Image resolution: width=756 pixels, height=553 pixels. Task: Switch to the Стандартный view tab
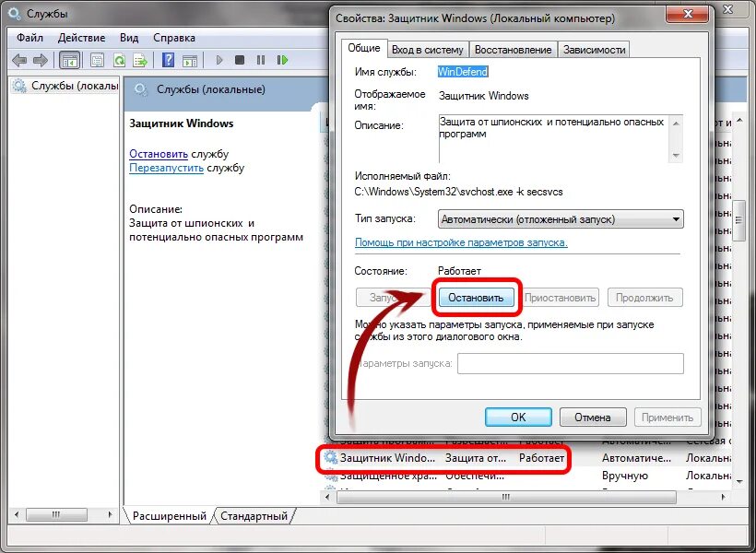point(254,516)
